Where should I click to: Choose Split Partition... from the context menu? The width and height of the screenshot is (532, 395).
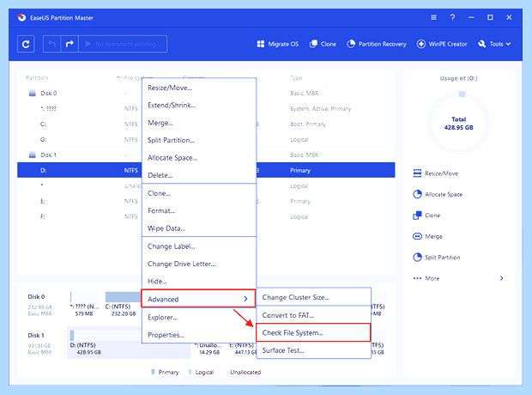coord(199,140)
